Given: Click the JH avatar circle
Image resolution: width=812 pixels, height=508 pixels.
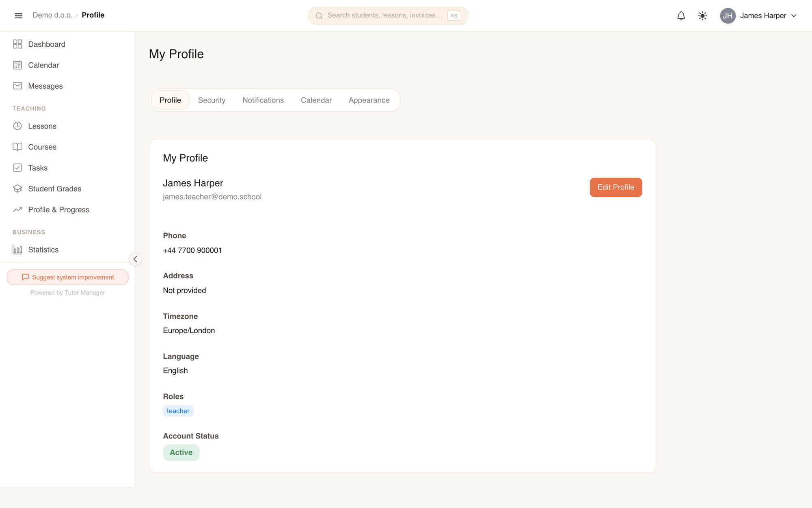Looking at the screenshot, I should pyautogui.click(x=728, y=16).
